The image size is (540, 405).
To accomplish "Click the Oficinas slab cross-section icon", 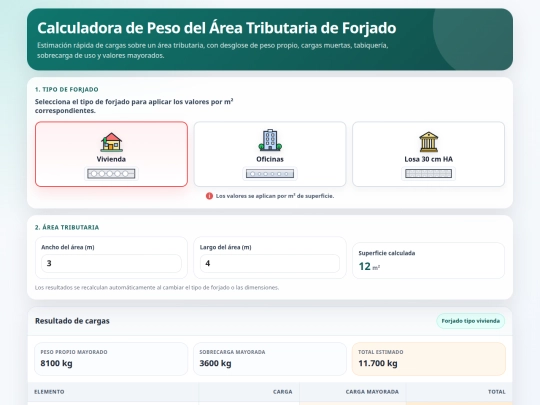I will [270, 174].
